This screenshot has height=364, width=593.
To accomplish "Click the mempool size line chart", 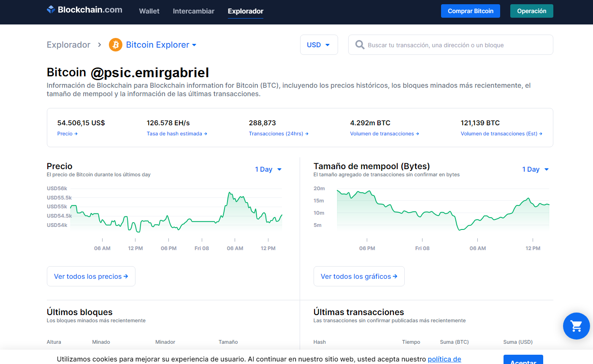I will (443, 210).
